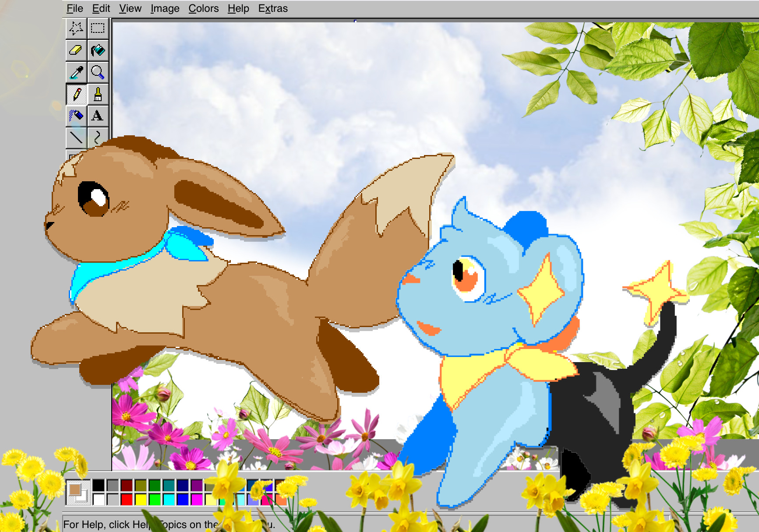Open the Colors menu
Screen dimensions: 759x532
204,8
